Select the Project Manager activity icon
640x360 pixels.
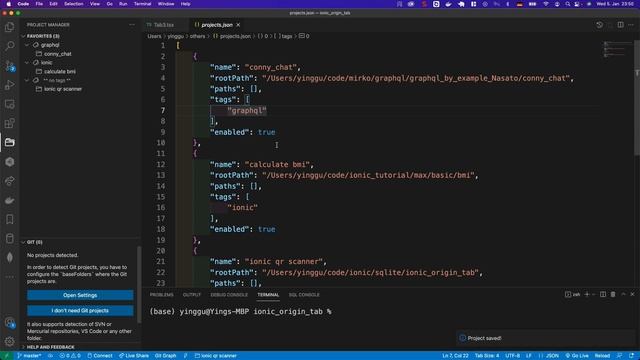pyautogui.click(x=9, y=142)
